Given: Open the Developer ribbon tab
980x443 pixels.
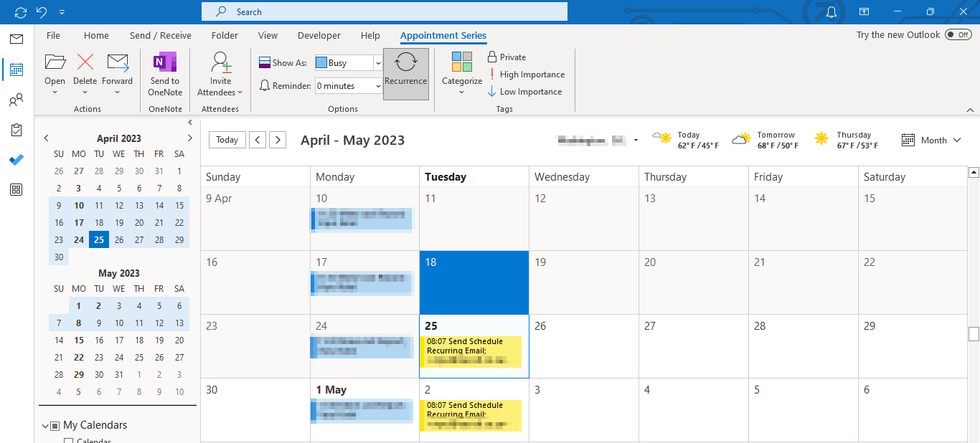Looking at the screenshot, I should 319,35.
